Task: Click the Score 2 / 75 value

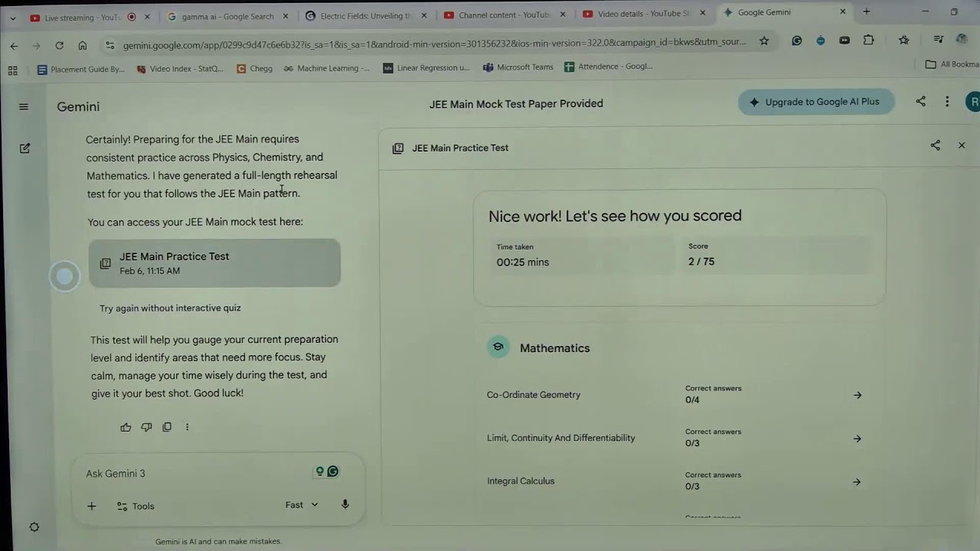Action: (701, 262)
